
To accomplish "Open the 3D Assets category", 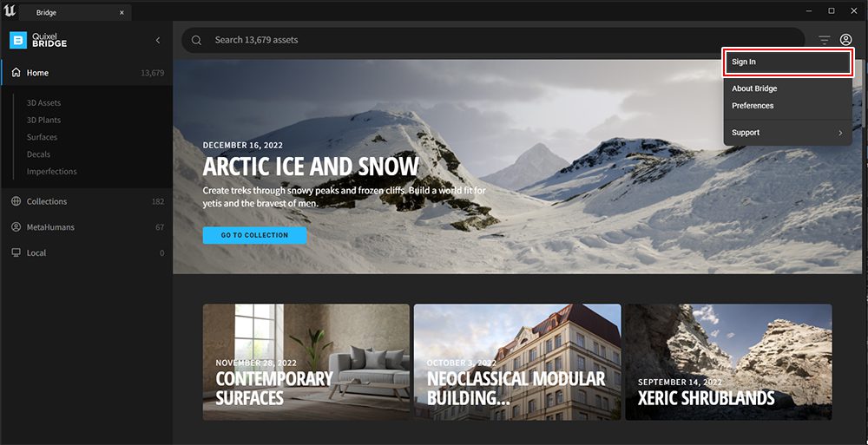I will click(43, 103).
